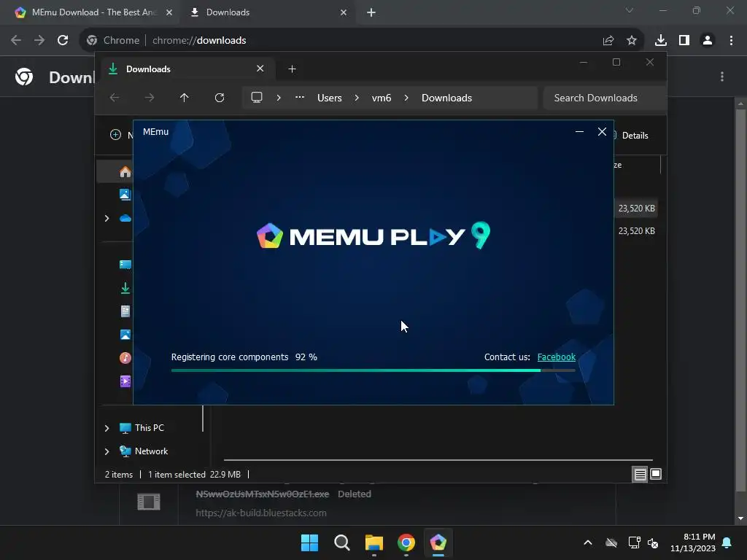The image size is (747, 560).
Task: Add a new File Explorer tab
Action: 292,69
